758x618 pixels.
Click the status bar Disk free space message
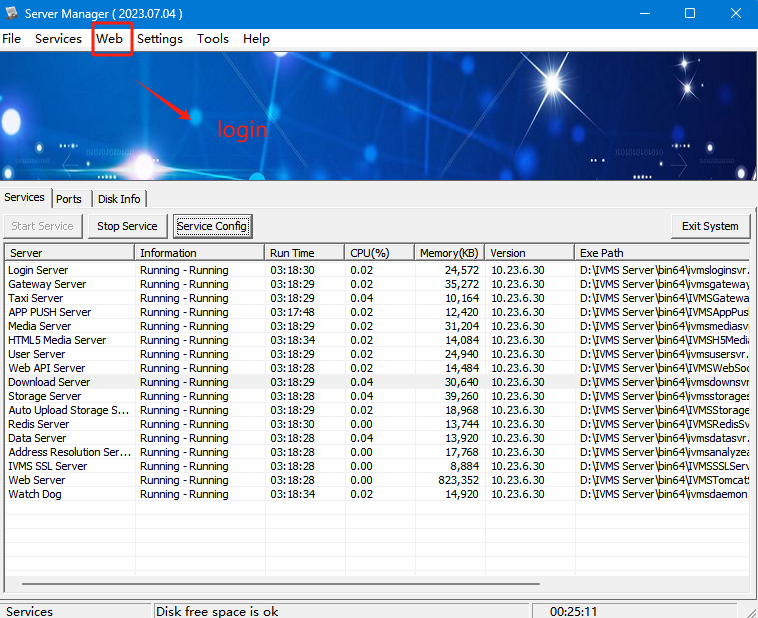(x=217, y=611)
